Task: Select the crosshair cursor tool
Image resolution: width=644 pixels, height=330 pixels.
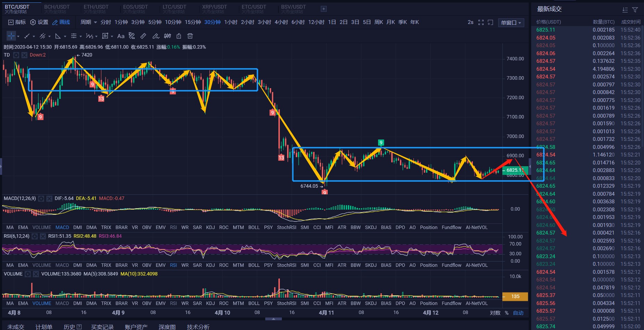Action: click(x=11, y=36)
